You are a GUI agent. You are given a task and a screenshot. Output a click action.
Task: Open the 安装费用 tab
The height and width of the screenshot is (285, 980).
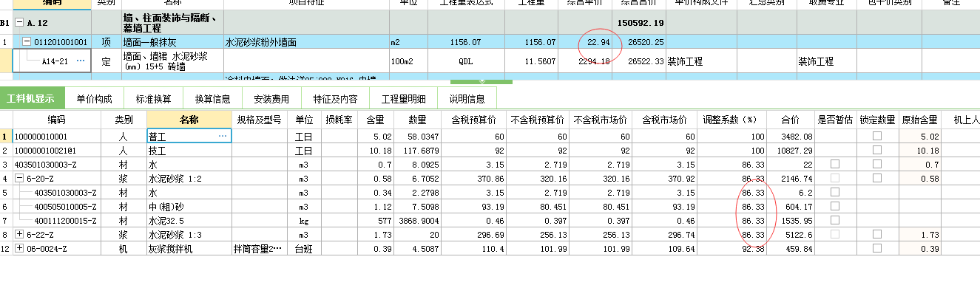point(271,98)
